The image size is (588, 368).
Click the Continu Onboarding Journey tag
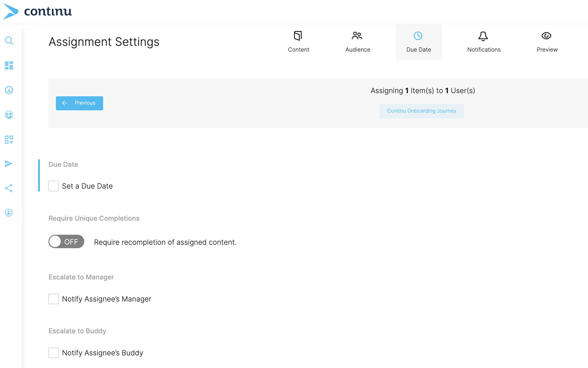421,111
